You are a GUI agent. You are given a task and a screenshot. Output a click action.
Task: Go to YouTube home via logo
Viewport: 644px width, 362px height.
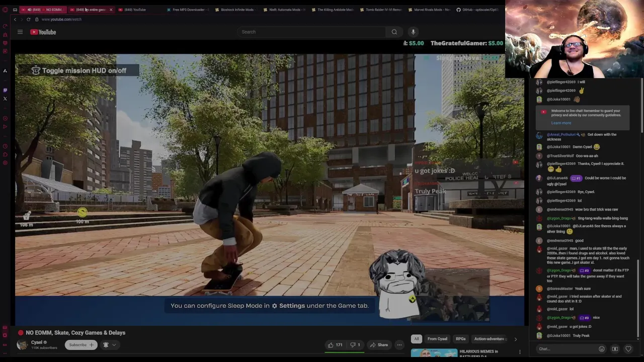pos(43,32)
